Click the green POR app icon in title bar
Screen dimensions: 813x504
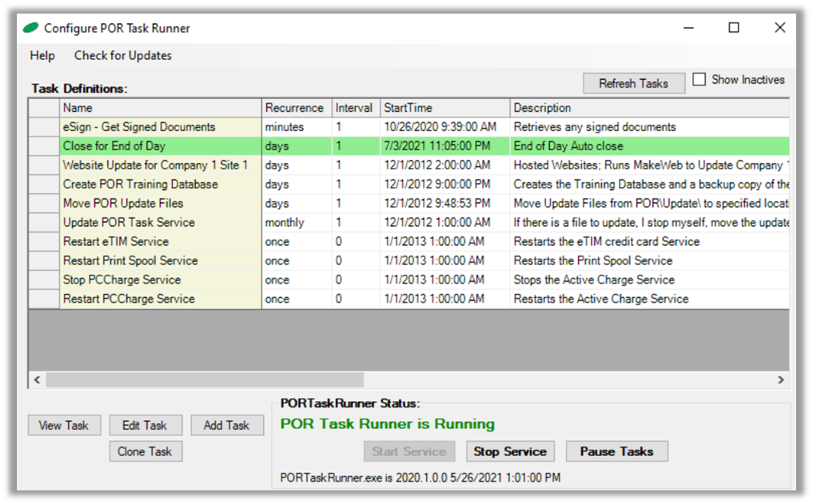(x=30, y=28)
